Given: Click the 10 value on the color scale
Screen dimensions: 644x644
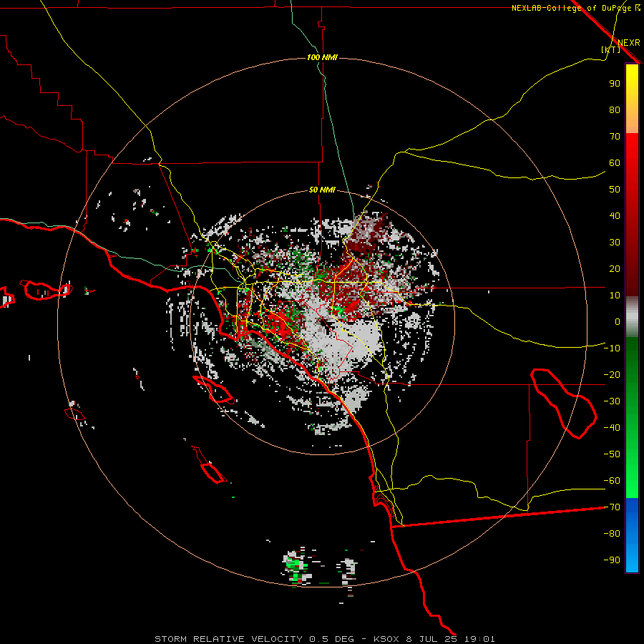Looking at the screenshot, I should [x=615, y=296].
